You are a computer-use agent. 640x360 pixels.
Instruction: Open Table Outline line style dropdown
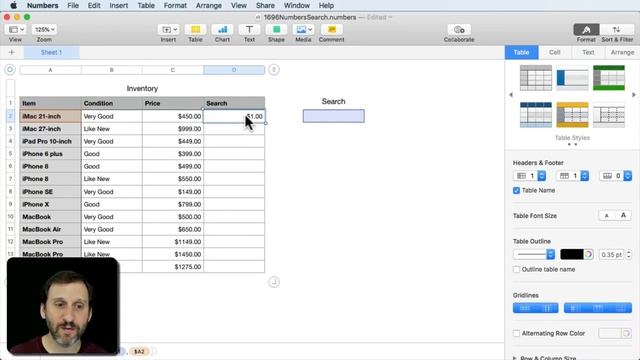[534, 254]
